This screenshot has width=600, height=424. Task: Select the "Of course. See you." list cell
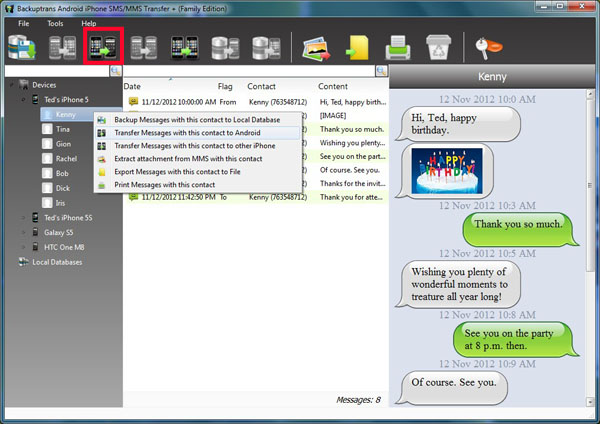tap(350, 170)
